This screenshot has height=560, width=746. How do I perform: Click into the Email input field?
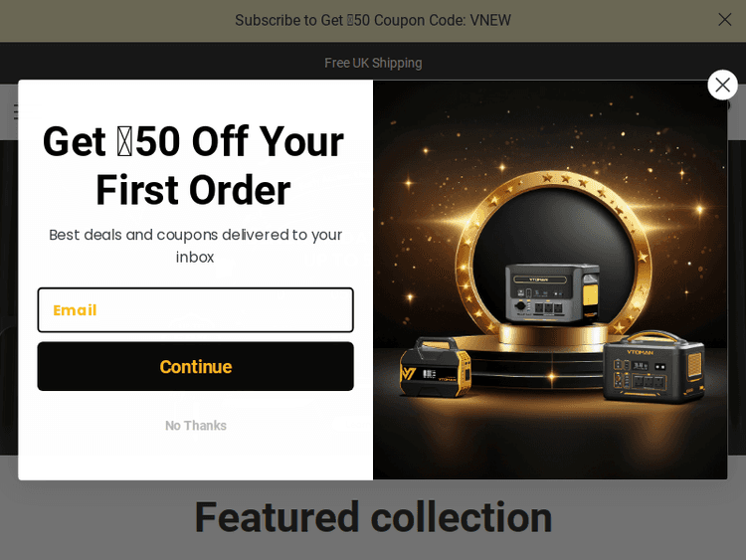pyautogui.click(x=196, y=309)
